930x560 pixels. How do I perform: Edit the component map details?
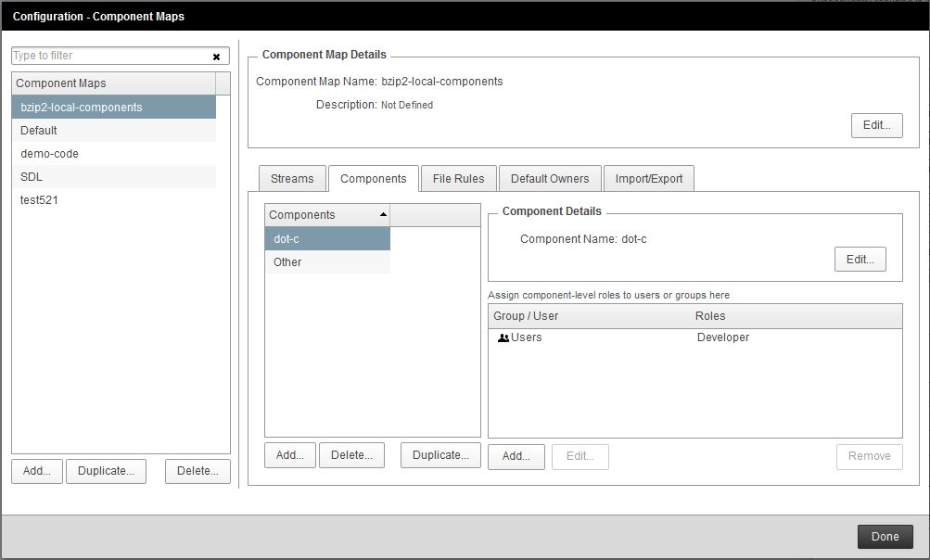875,124
